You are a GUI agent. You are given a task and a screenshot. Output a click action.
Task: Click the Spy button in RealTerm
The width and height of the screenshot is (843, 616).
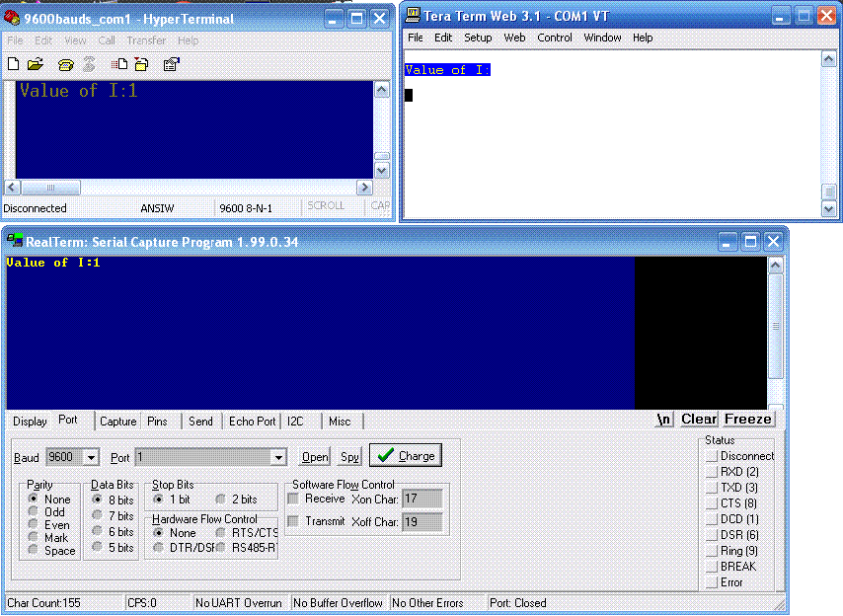tap(349, 457)
